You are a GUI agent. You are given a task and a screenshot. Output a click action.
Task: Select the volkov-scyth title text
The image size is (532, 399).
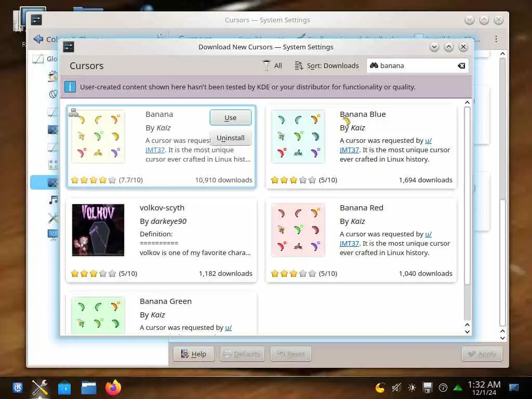(162, 208)
